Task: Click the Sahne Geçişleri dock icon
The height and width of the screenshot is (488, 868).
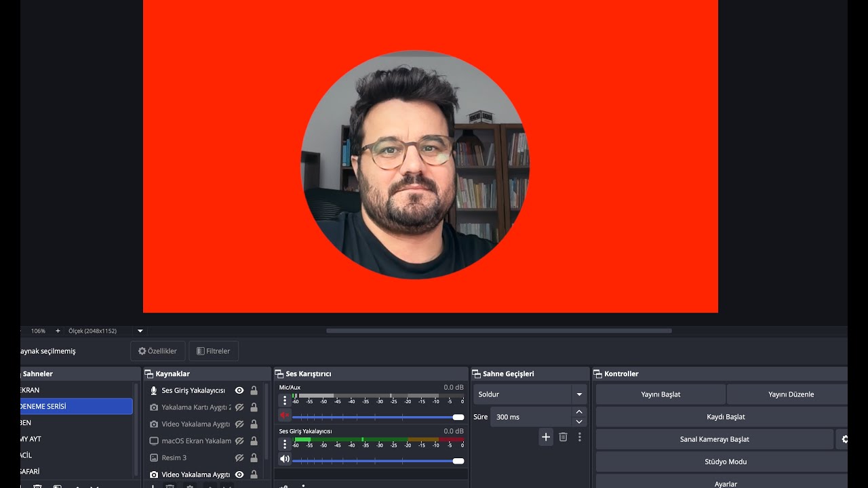Action: click(477, 373)
